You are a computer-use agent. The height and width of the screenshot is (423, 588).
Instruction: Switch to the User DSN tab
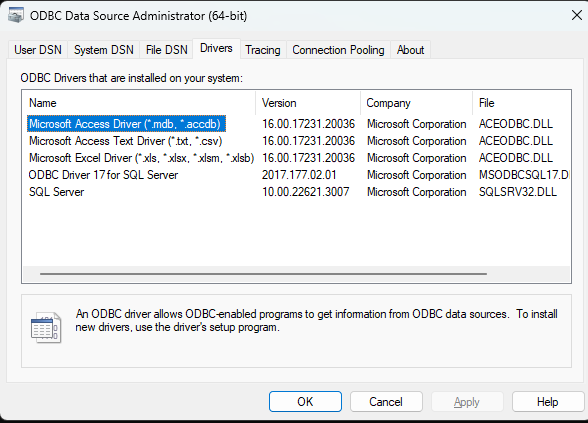[x=38, y=50]
